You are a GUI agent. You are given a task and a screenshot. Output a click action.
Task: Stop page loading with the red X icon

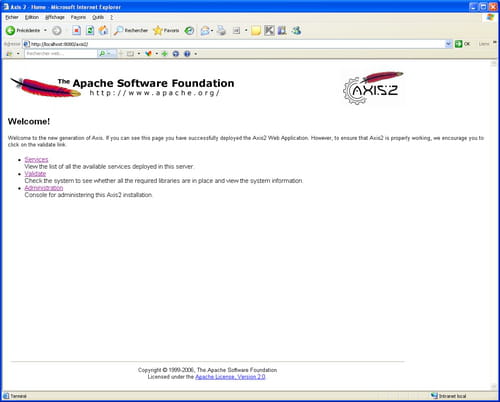[x=76, y=31]
